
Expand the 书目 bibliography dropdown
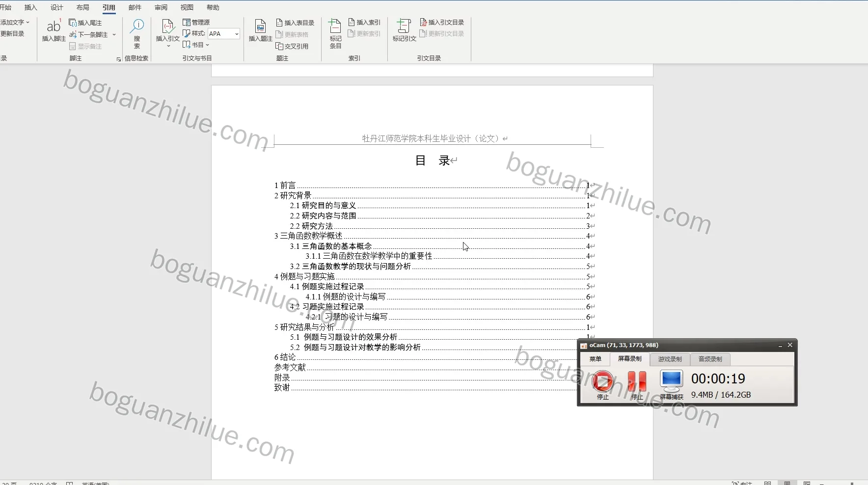click(x=196, y=45)
